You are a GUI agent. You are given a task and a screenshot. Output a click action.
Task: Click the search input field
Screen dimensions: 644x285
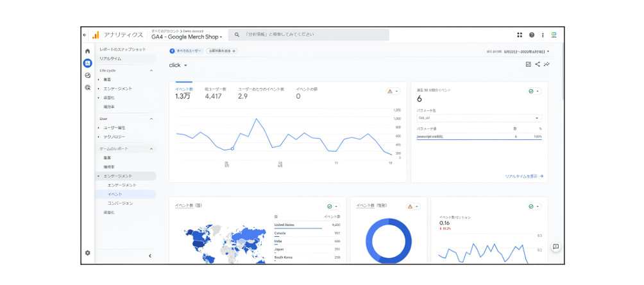(x=308, y=35)
